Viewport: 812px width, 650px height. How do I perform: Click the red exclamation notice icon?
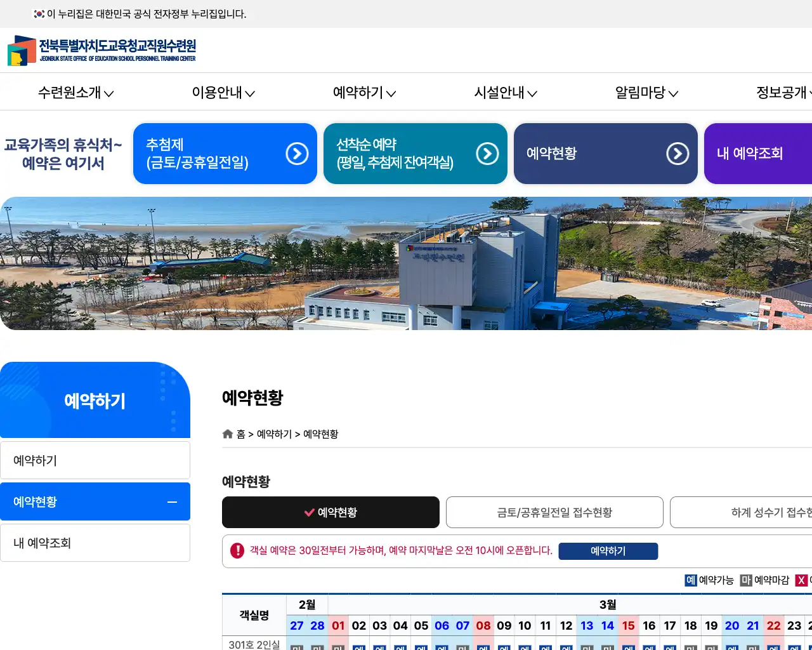pyautogui.click(x=237, y=551)
